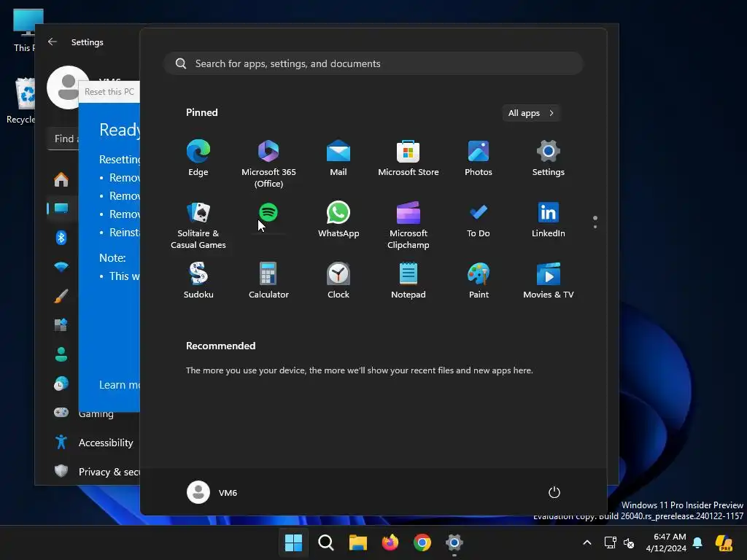Open Home in Settings sidebar

pos(61,179)
